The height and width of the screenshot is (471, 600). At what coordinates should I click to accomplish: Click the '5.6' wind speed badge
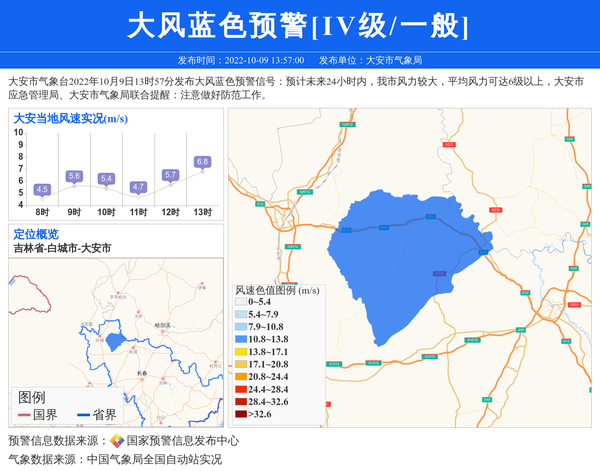pos(74,176)
